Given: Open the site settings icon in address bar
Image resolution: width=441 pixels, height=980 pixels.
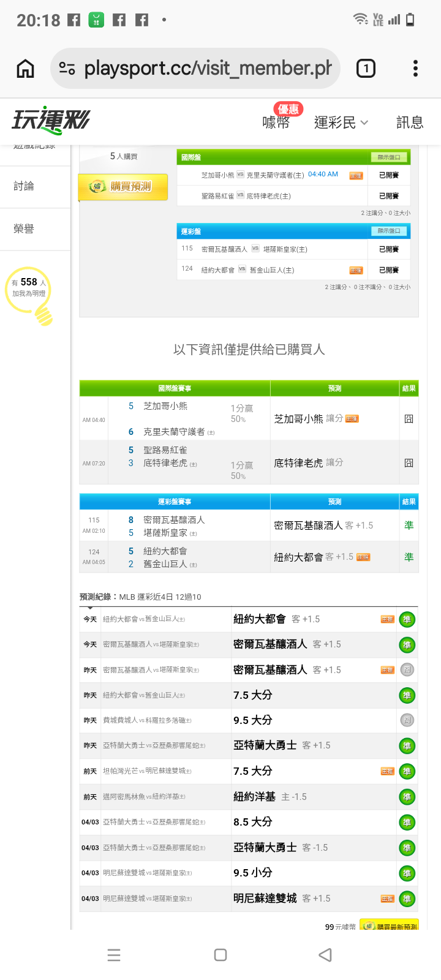Looking at the screenshot, I should coord(67,69).
